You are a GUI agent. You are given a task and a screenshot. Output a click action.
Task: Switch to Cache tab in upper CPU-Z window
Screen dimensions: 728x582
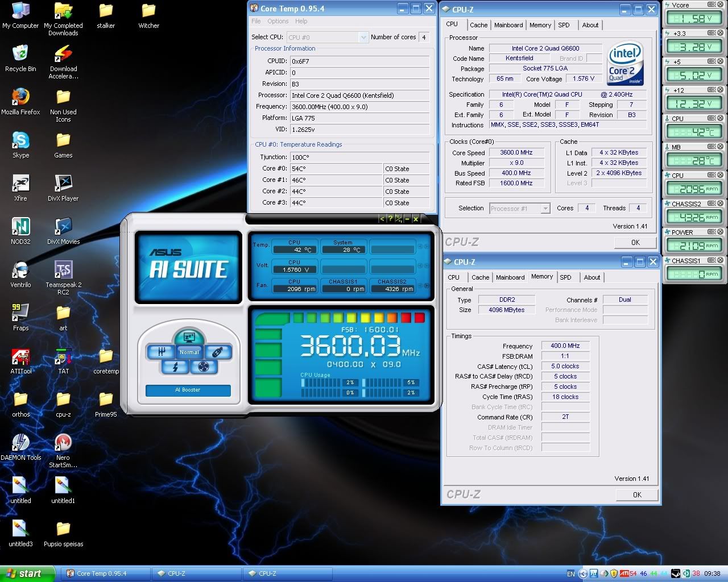click(x=479, y=25)
